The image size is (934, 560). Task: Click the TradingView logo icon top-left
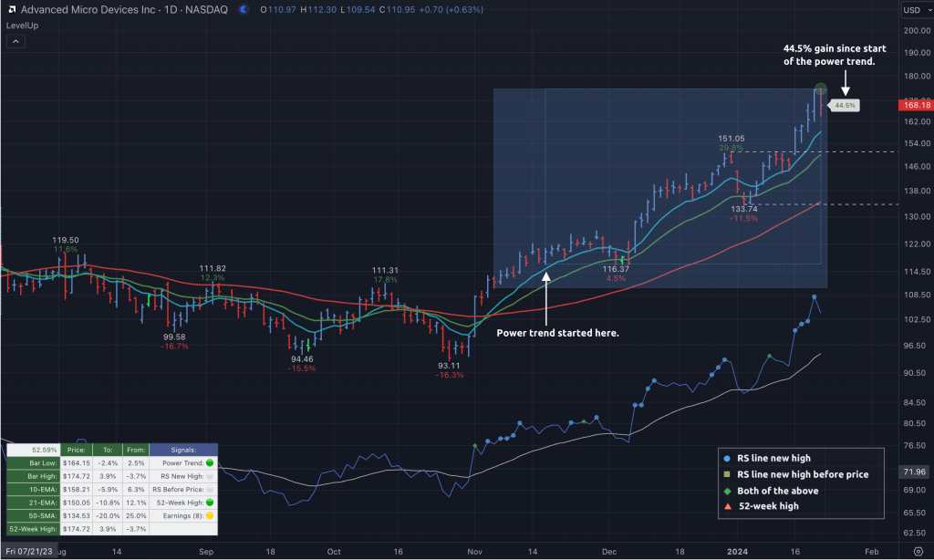click(12, 9)
